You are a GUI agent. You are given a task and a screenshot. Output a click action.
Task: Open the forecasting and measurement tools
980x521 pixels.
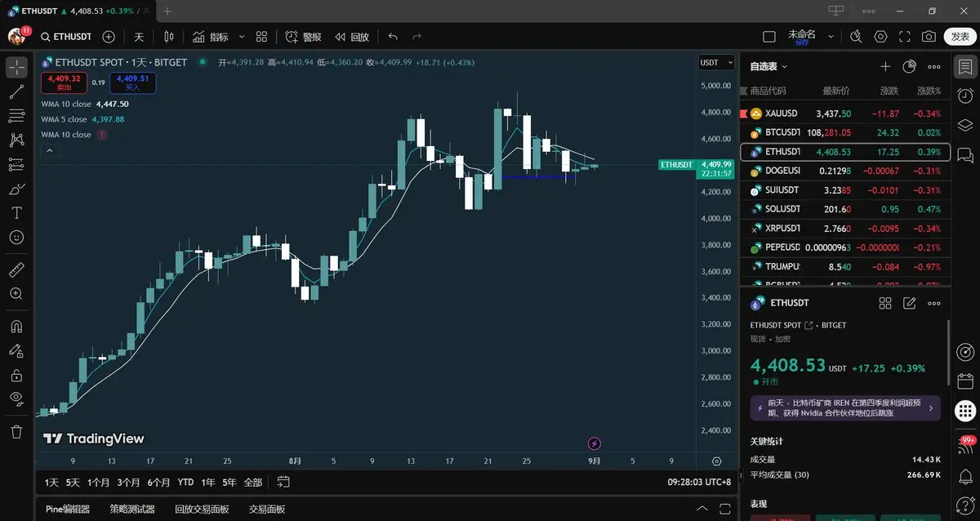click(x=16, y=164)
